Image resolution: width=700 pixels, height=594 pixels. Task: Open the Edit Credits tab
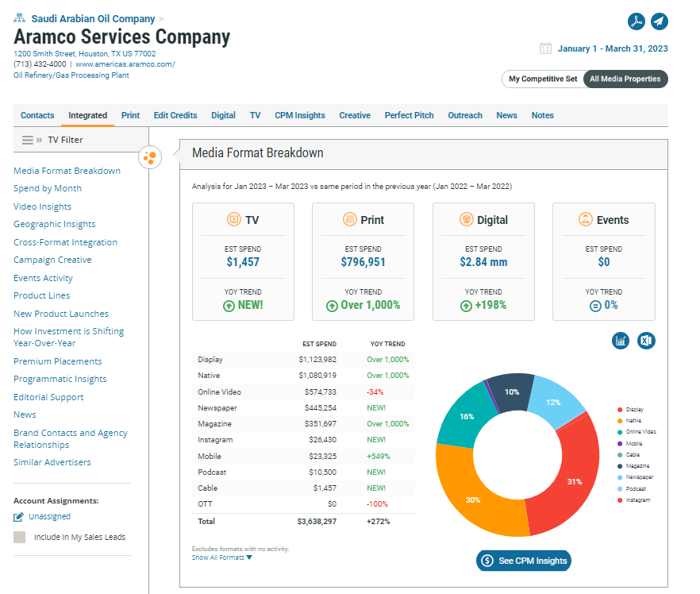point(175,115)
